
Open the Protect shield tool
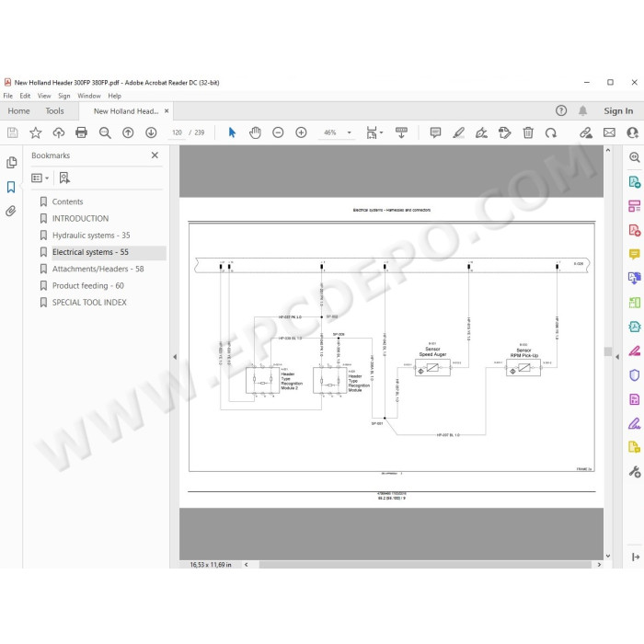pyautogui.click(x=635, y=375)
